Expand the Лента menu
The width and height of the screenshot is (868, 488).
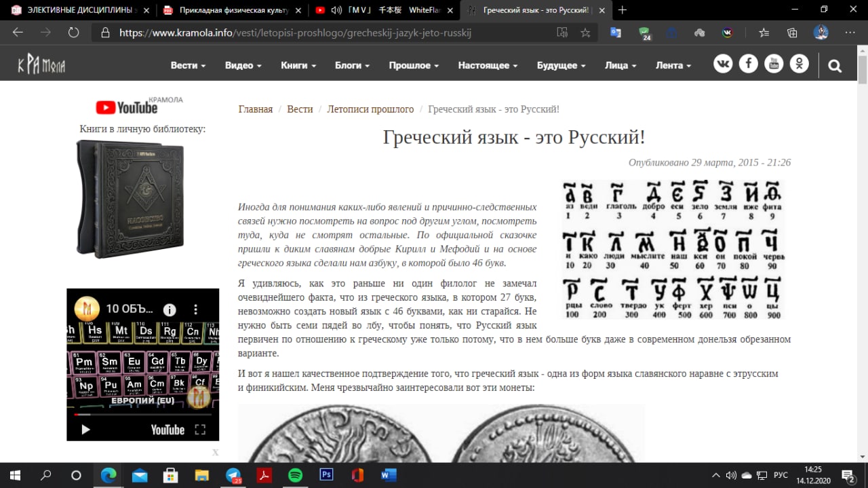673,65
